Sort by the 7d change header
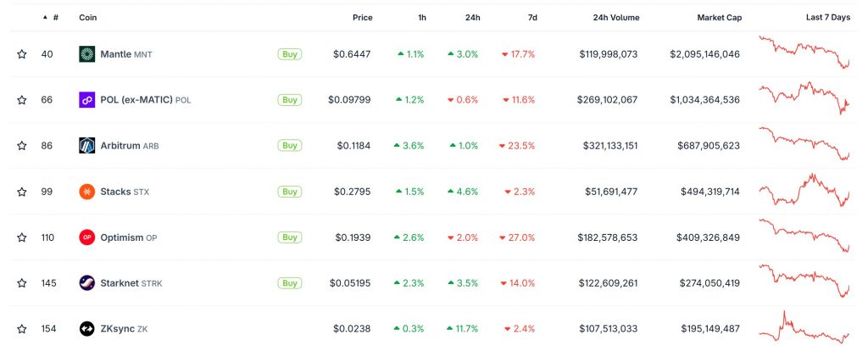 (x=531, y=18)
